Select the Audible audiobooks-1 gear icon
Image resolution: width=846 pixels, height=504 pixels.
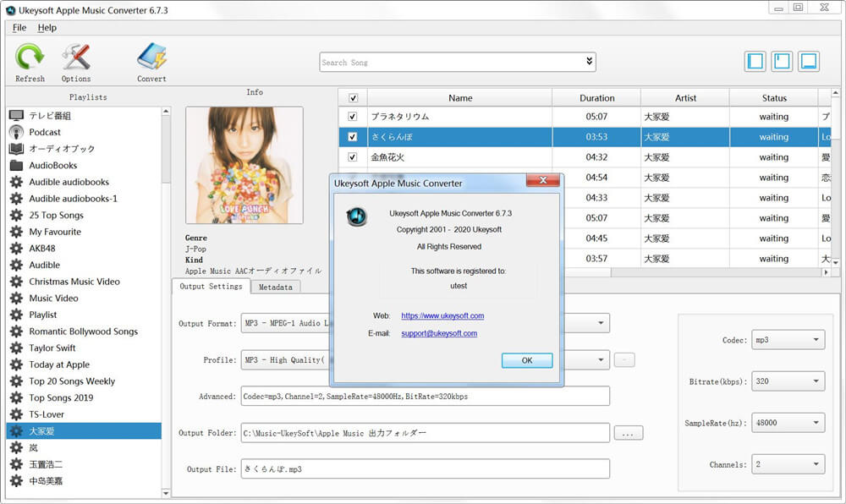pos(17,199)
